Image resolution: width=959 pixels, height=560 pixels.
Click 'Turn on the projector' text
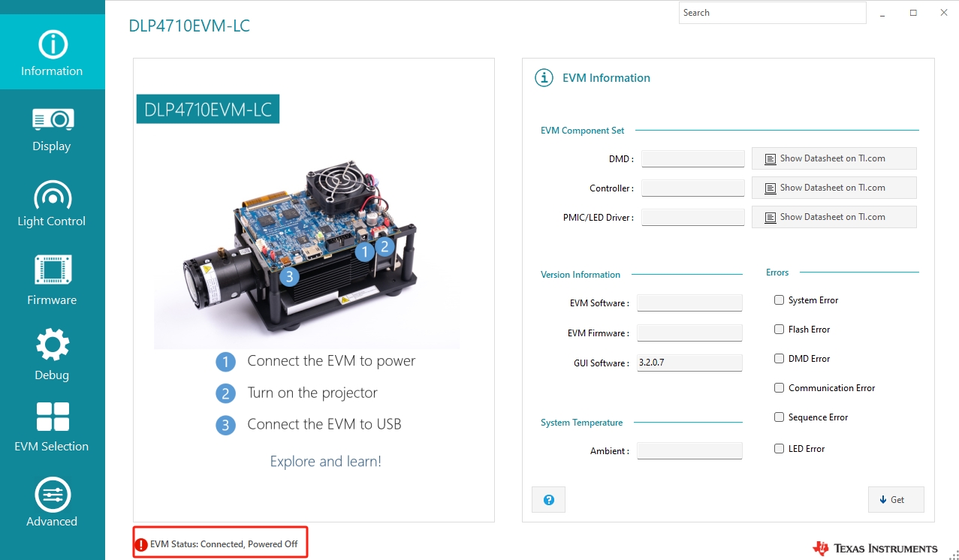click(312, 393)
